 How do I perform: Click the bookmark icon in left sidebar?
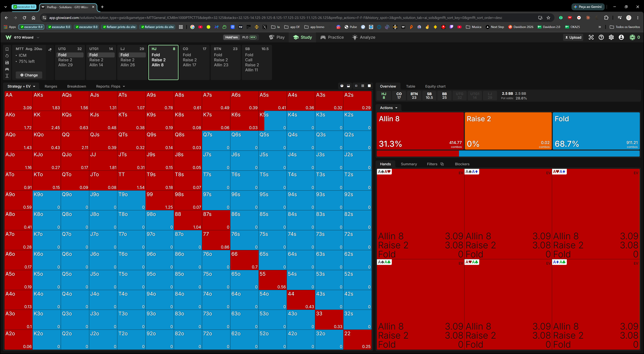[7, 49]
